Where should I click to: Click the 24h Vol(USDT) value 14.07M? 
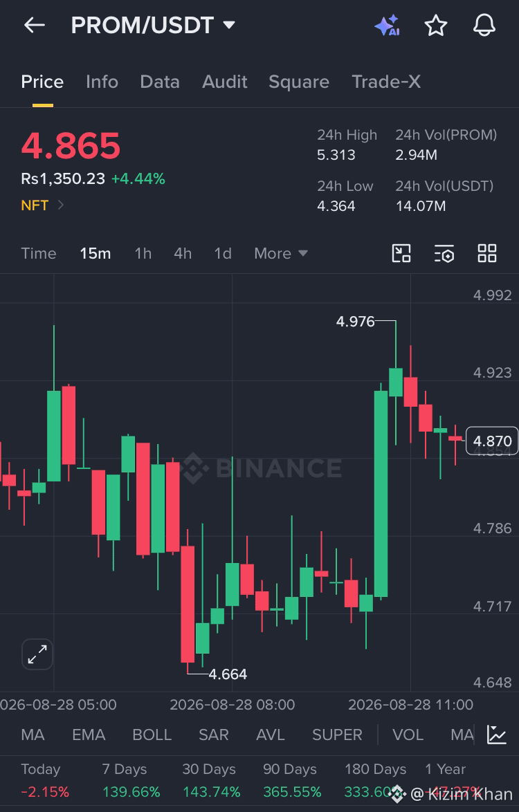tap(421, 205)
